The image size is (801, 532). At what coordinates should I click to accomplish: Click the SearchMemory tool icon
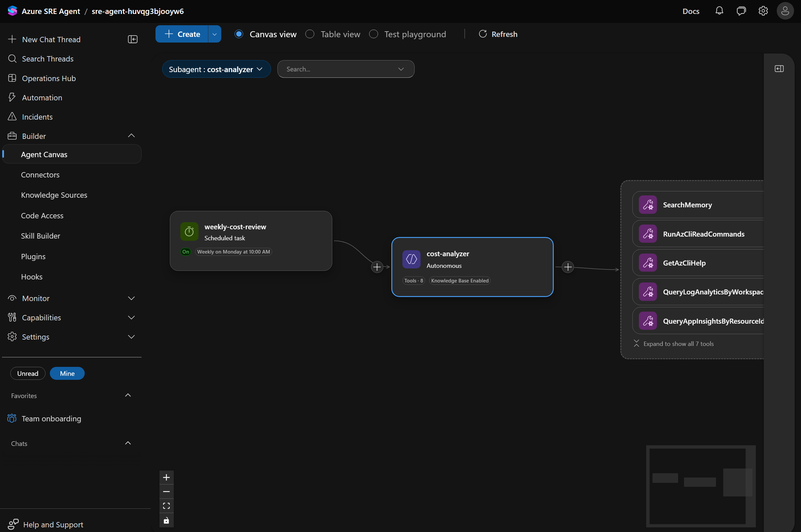[648, 205]
